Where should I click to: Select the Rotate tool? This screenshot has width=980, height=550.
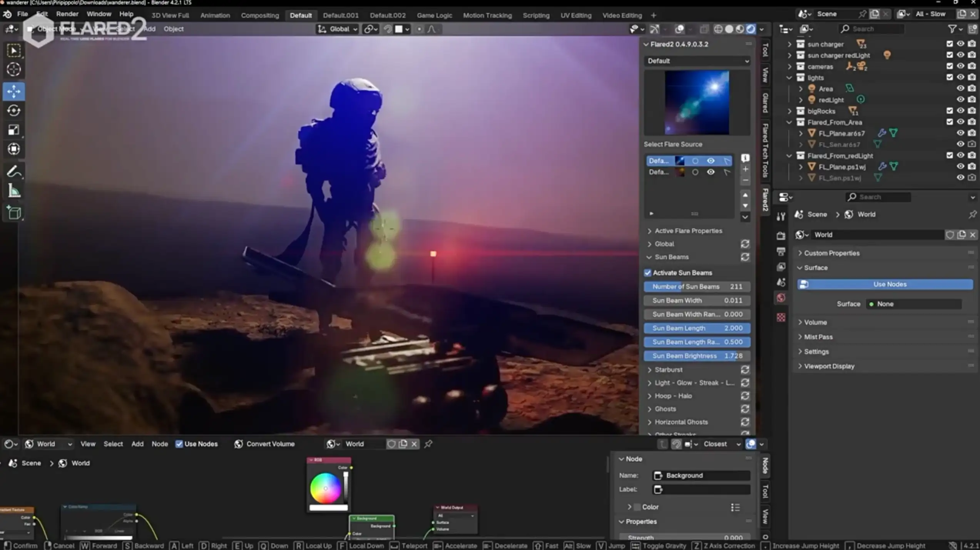(14, 111)
